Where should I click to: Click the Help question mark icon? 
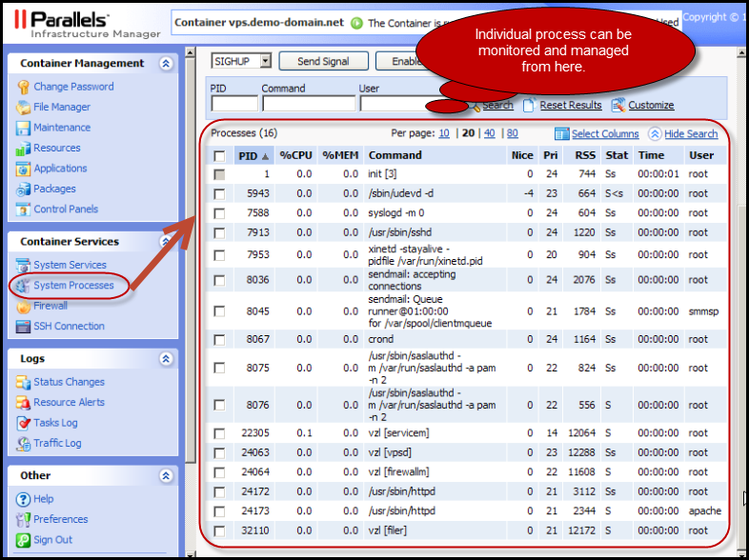coord(23,499)
